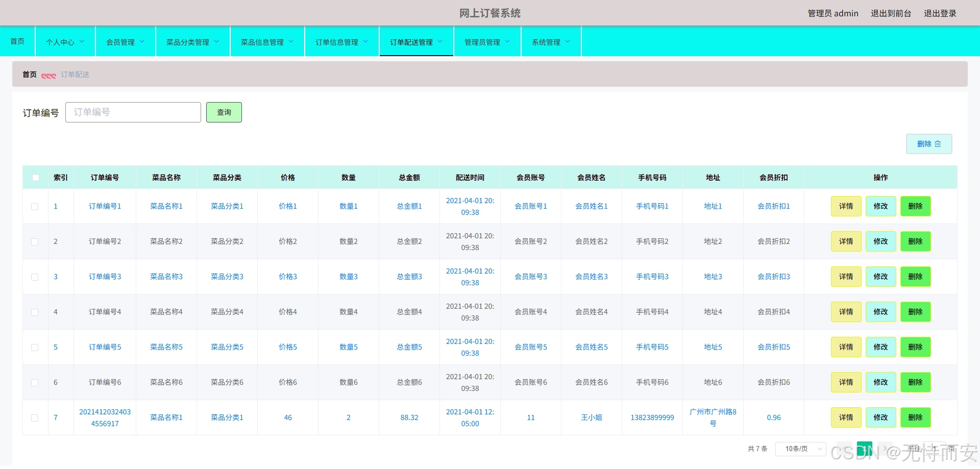Click 删除 for row 订单编号5
The width and height of the screenshot is (980, 469).
[916, 347]
